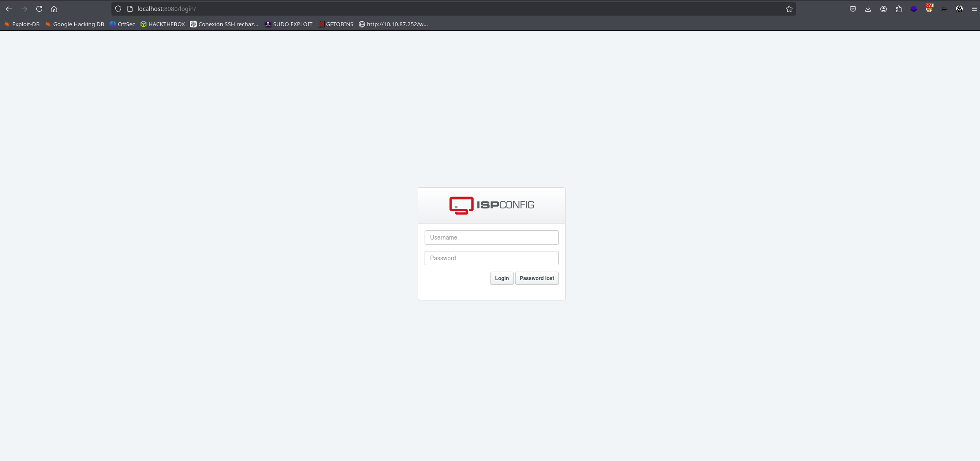Screen dimensions: 980x461
Task: Click the Pocket save icon
Action: point(853,9)
